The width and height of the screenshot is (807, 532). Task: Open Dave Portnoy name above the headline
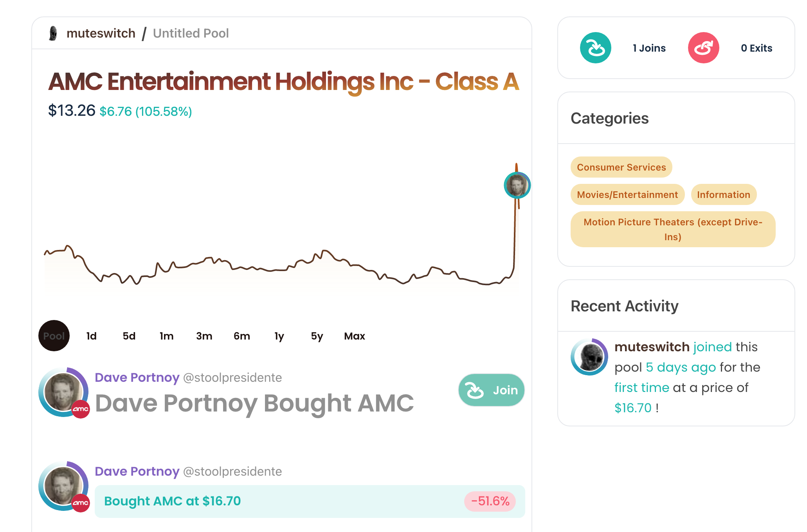point(137,377)
